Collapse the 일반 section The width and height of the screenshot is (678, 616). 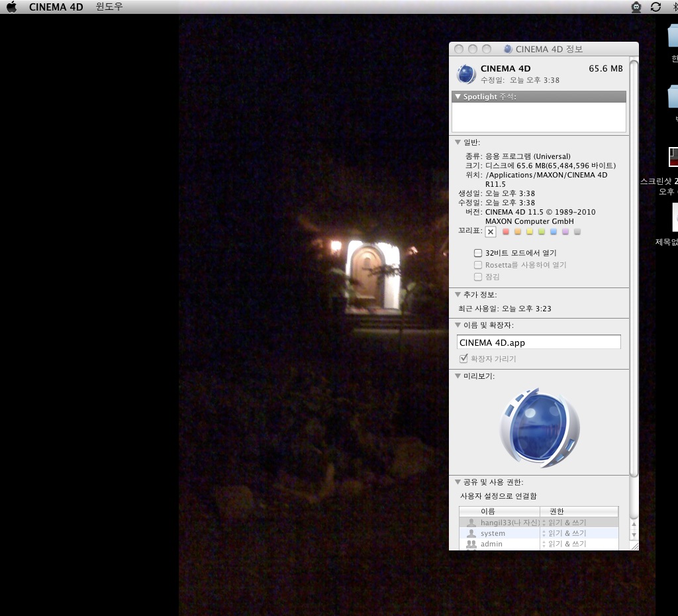(x=458, y=142)
